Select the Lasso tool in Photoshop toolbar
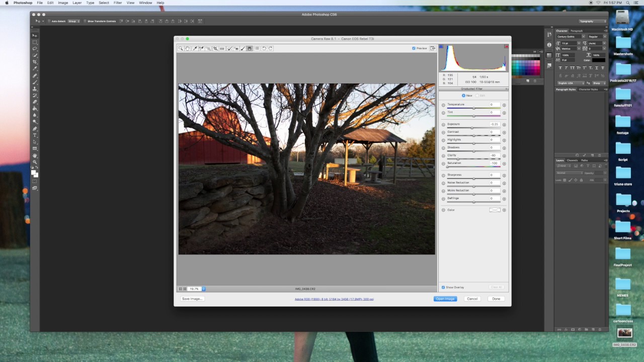This screenshot has height=362, width=644. 35,49
